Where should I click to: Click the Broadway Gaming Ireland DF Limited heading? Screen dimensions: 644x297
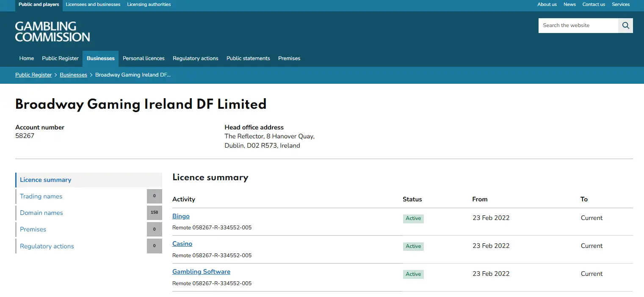141,104
